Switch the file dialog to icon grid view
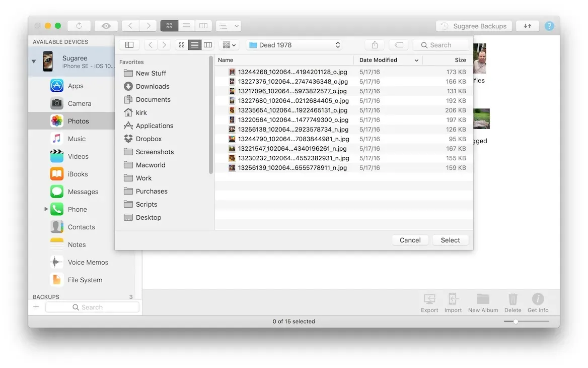The image size is (588, 368). coord(181,44)
